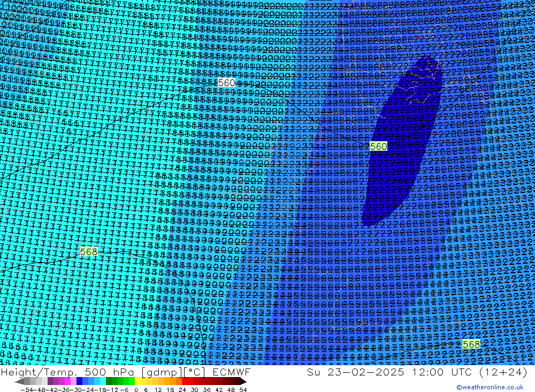Click the ECMWF model label
The width and height of the screenshot is (535, 392).
pyautogui.click(x=232, y=372)
